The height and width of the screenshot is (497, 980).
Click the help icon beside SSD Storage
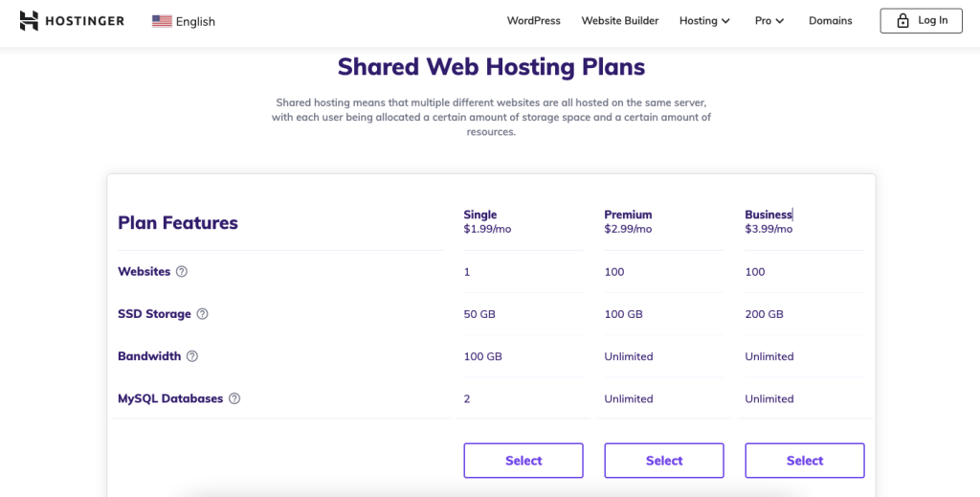click(202, 314)
